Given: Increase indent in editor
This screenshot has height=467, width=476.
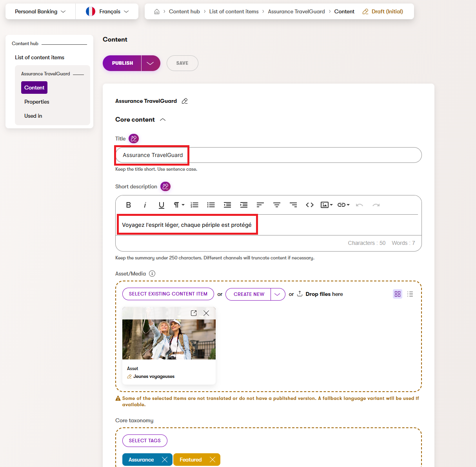Looking at the screenshot, I should [244, 205].
